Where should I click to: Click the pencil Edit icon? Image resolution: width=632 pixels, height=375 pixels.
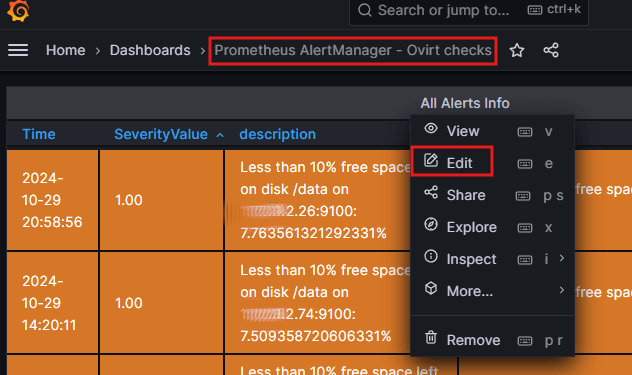431,160
